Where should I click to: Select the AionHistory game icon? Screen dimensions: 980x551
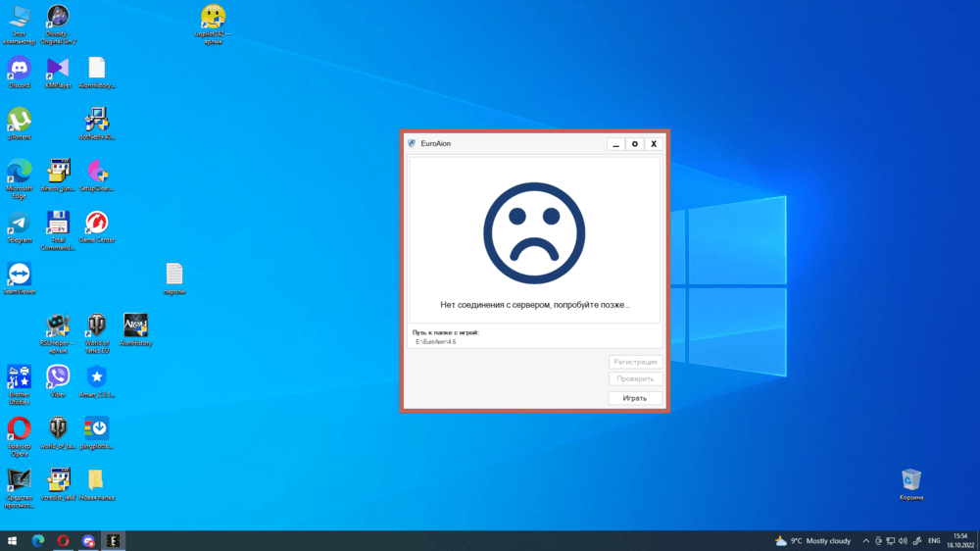point(135,326)
